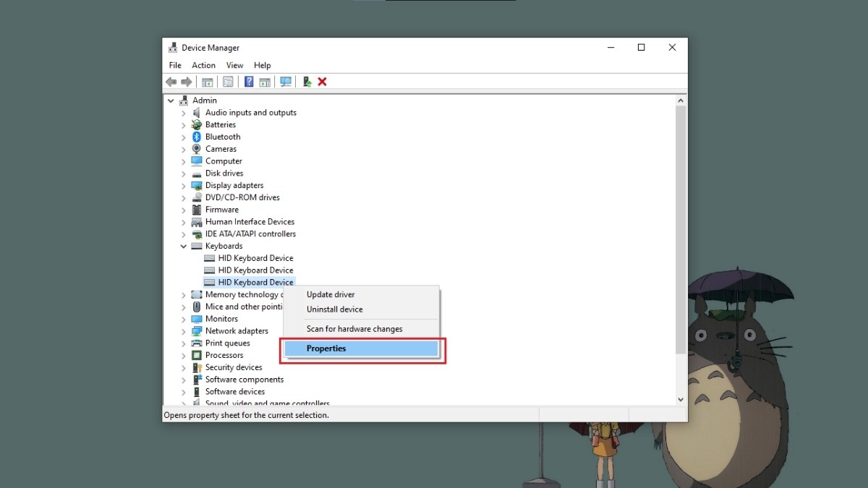The image size is (868, 488).
Task: Choose Uninstall device from the context menu
Action: pos(360,309)
